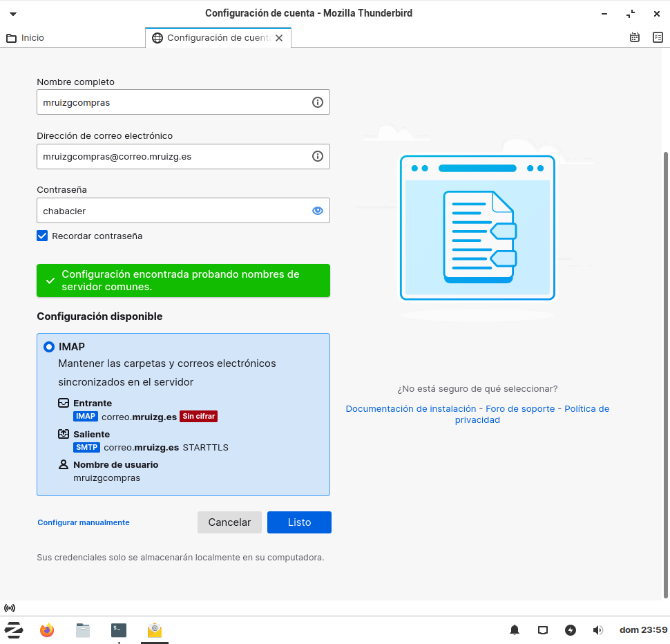The image size is (670, 644).
Task: Click the info icon in Nombre completo field
Action: 318,102
